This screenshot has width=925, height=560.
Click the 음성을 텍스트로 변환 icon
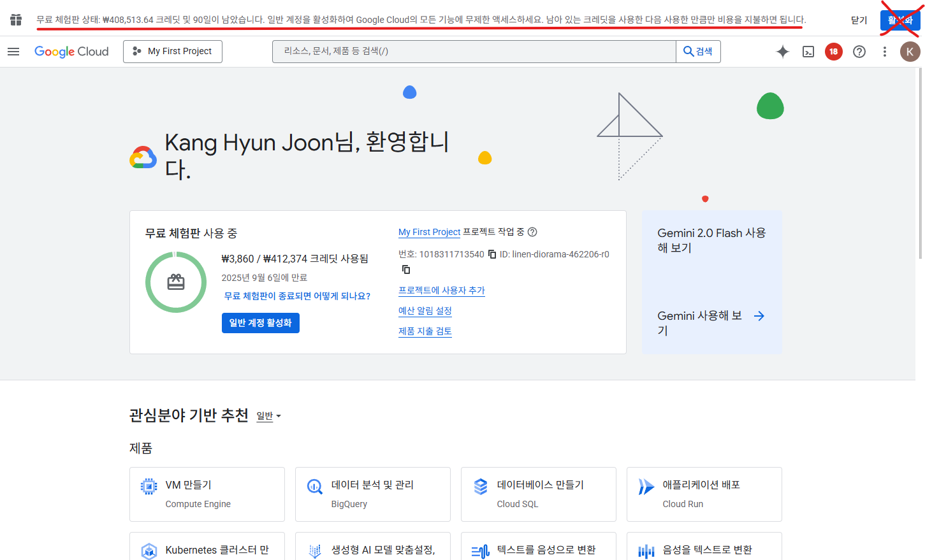(646, 551)
